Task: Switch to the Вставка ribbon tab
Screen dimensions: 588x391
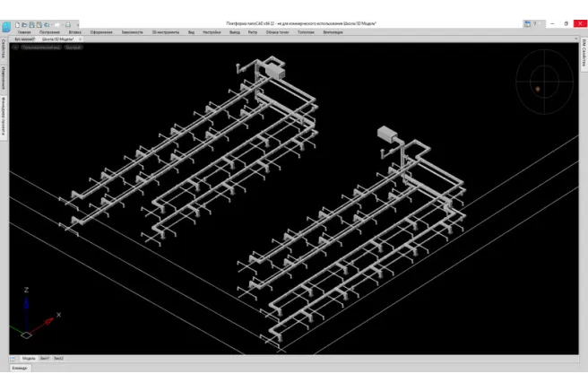Action: (x=74, y=32)
